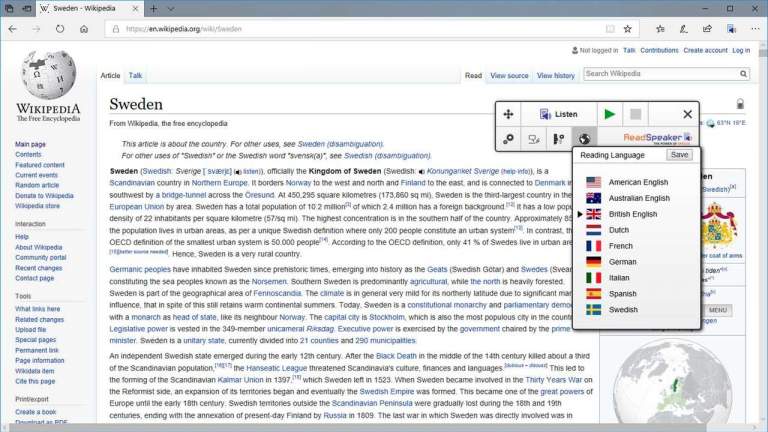Screen dimensions: 768x432
Task: Click the Black Death article link
Action: 396,356
